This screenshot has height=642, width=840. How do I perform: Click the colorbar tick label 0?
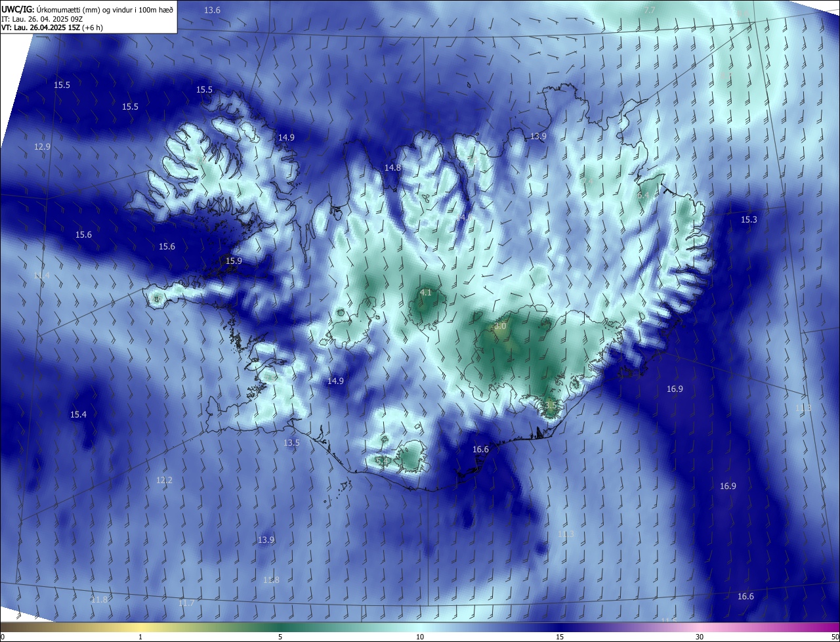click(x=3, y=637)
